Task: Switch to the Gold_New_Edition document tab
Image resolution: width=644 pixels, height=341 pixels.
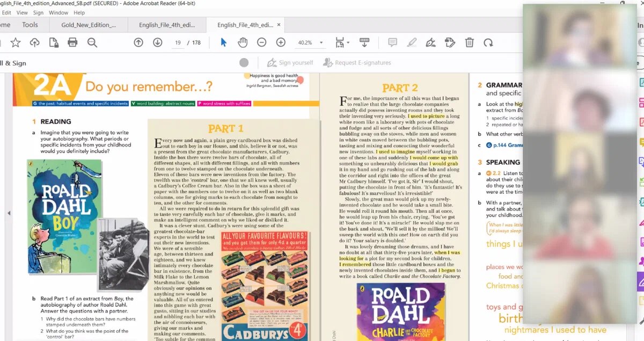Action: tap(89, 25)
